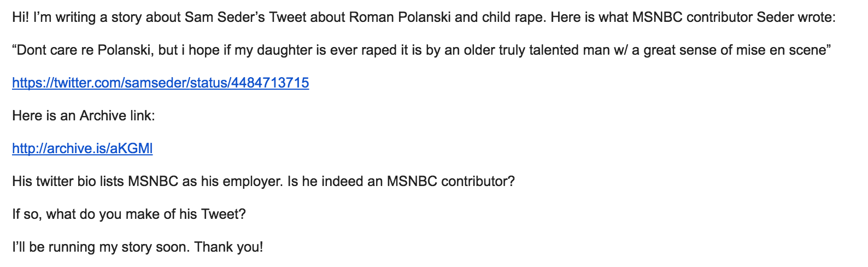868x267 pixels.
Task: Click the "Here is an Archive link:" line
Action: 84,116
